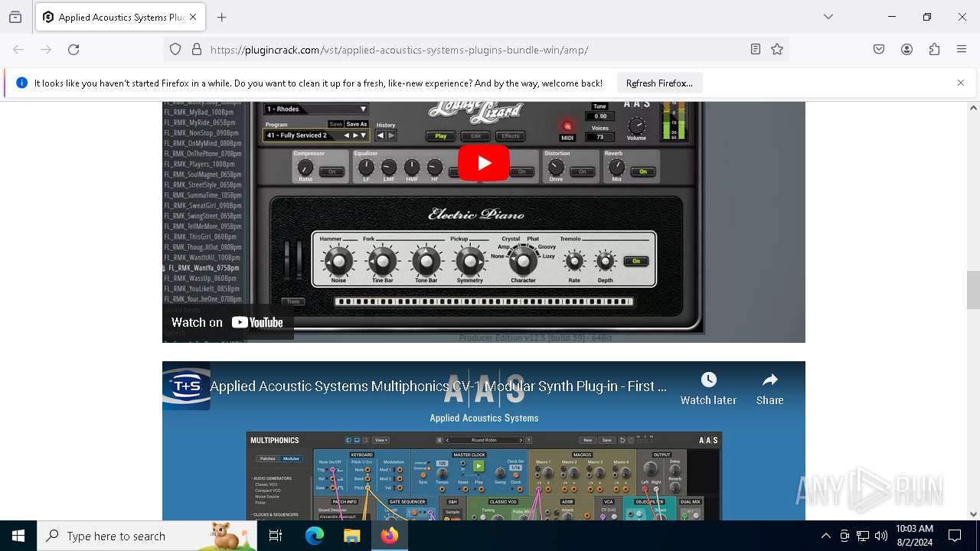Viewport: 980px width, 551px height.
Task: Open the T+S channel avatar
Action: click(x=186, y=386)
